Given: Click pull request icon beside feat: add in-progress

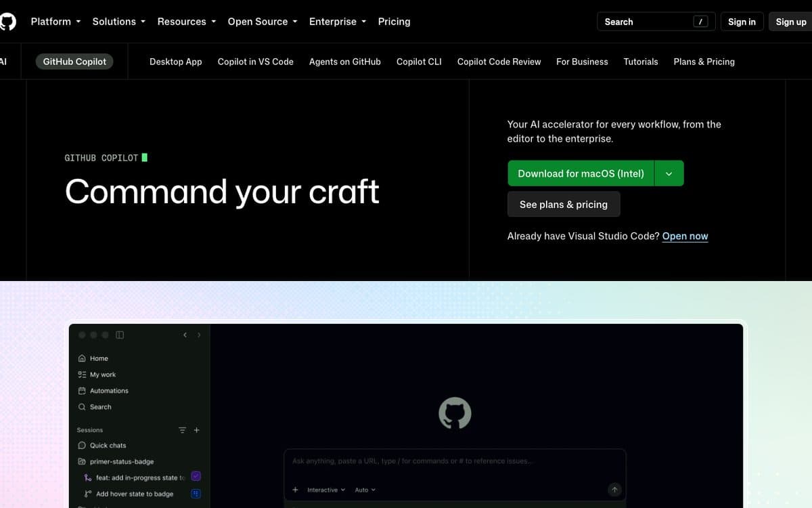Looking at the screenshot, I should [x=88, y=478].
